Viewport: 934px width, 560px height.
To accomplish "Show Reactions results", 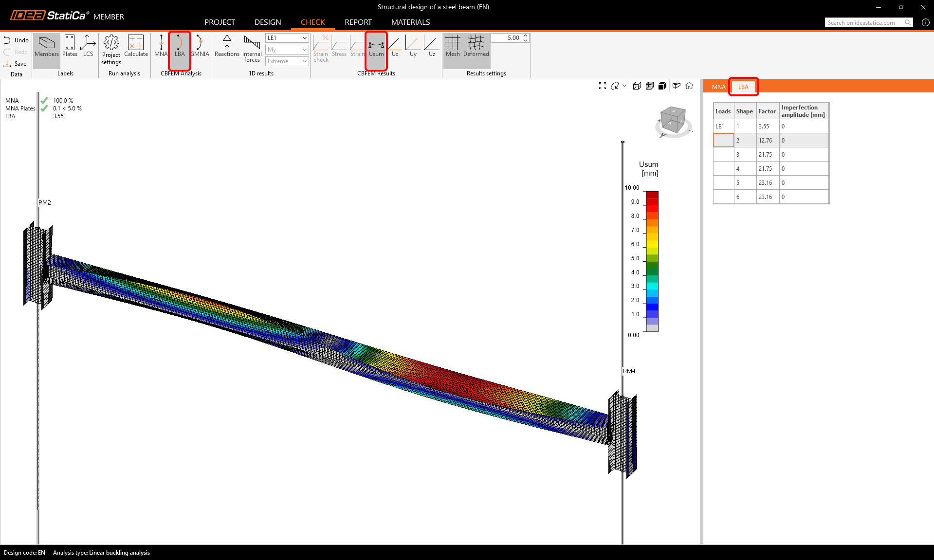I will point(227,46).
